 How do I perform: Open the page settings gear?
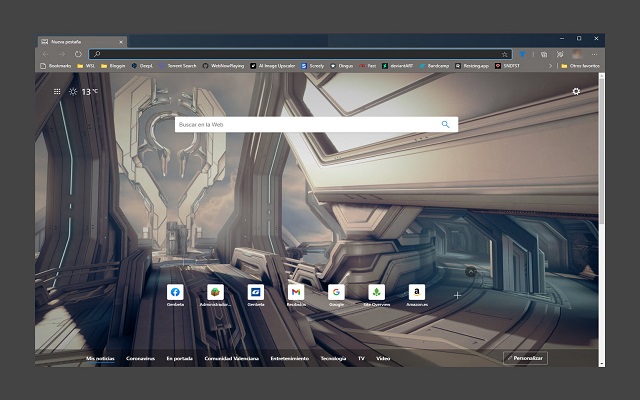[x=576, y=91]
